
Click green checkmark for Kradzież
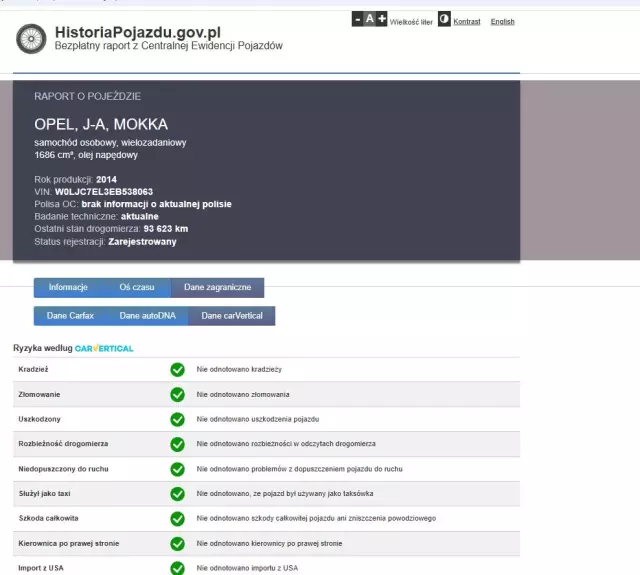coord(177,369)
